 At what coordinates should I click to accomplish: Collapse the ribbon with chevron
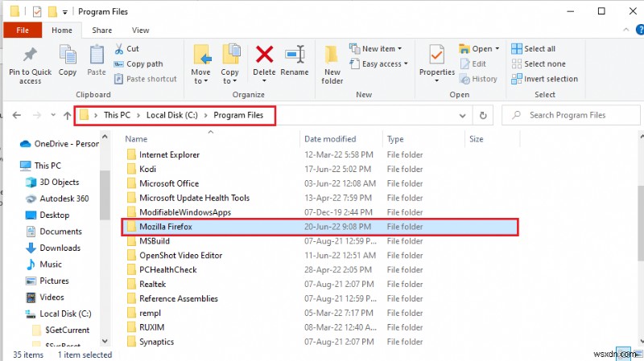pos(626,30)
